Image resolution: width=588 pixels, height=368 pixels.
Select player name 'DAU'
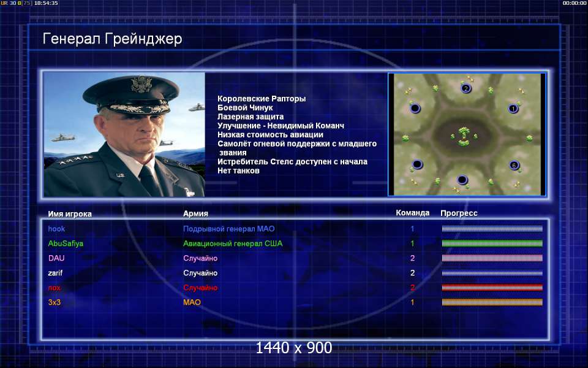pos(56,258)
